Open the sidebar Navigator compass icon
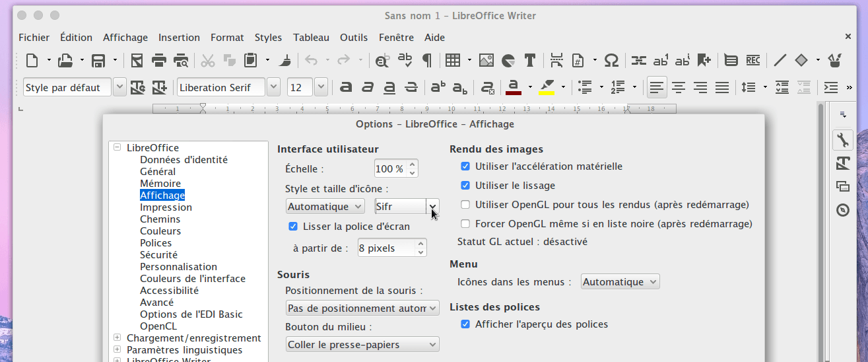This screenshot has height=362, width=868. click(842, 210)
